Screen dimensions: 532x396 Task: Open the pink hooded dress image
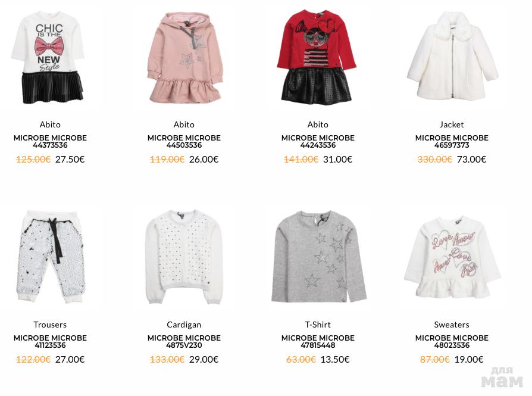184,58
